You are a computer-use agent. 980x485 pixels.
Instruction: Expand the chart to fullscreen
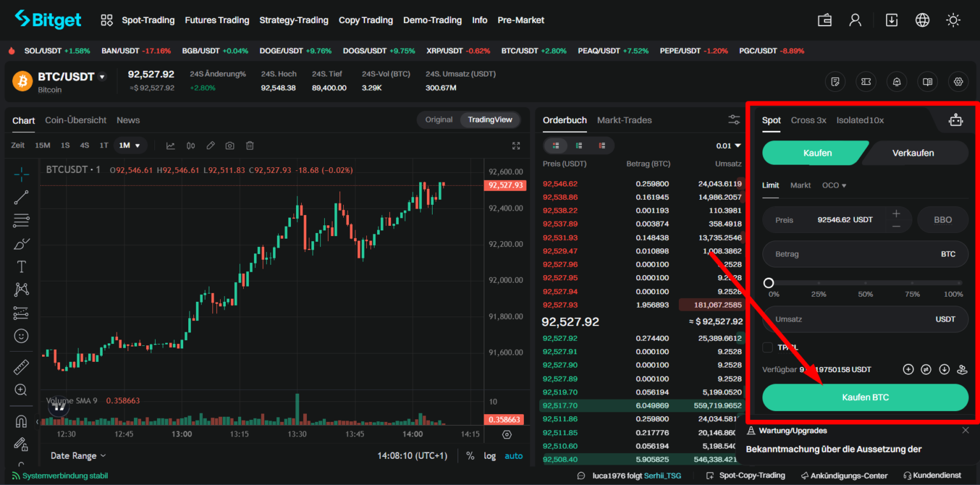pyautogui.click(x=516, y=145)
